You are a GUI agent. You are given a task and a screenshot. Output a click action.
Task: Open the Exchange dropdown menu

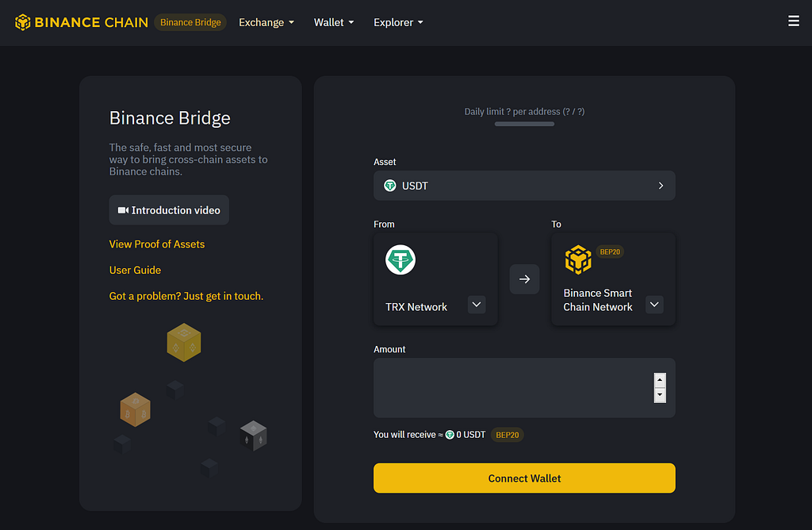266,22
